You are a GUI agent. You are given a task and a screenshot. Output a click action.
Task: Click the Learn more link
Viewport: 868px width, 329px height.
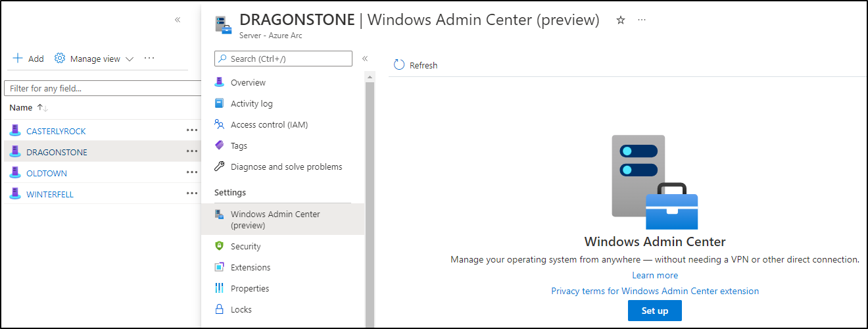pos(655,275)
